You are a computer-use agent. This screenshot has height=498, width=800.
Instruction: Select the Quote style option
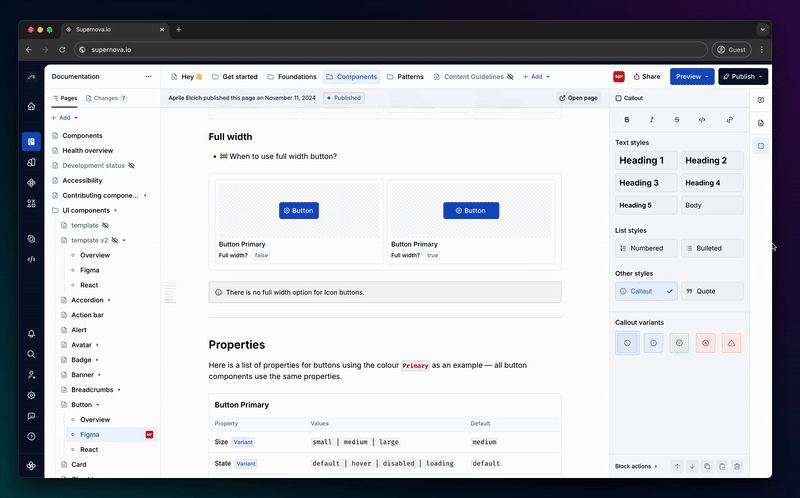tap(712, 291)
